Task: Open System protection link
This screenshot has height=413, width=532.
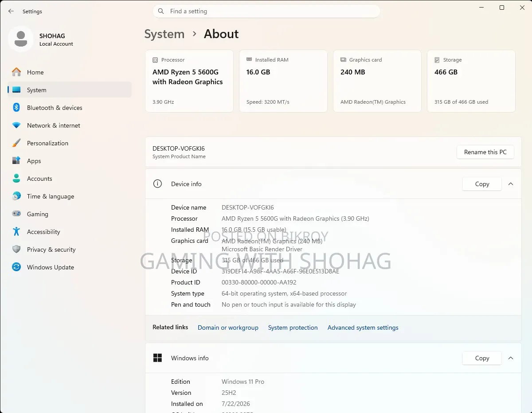Action: pyautogui.click(x=293, y=327)
